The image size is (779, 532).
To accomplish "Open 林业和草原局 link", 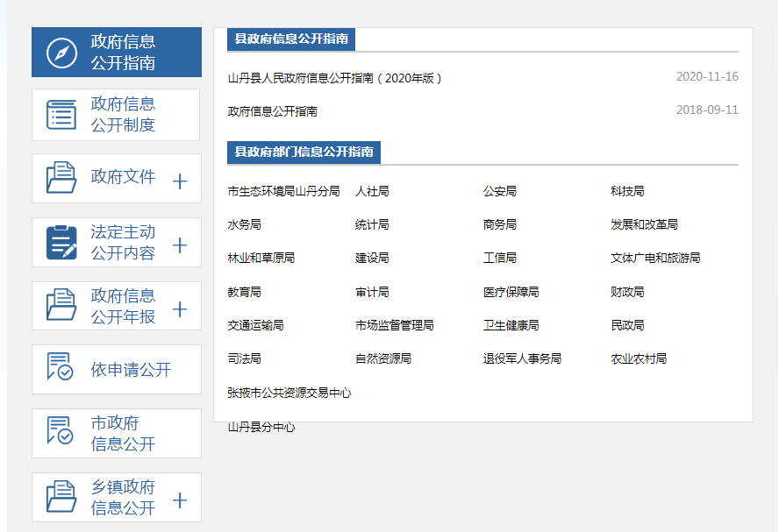I will (x=261, y=258).
